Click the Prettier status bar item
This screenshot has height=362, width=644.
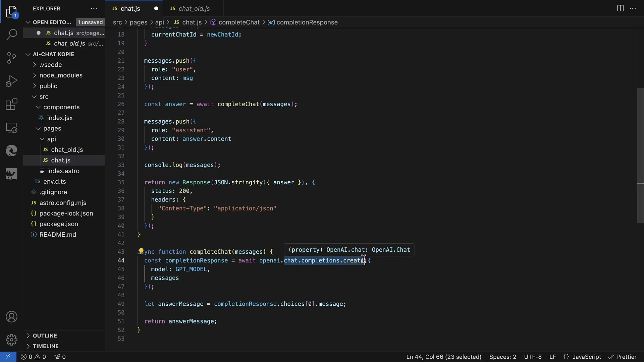[622, 357]
